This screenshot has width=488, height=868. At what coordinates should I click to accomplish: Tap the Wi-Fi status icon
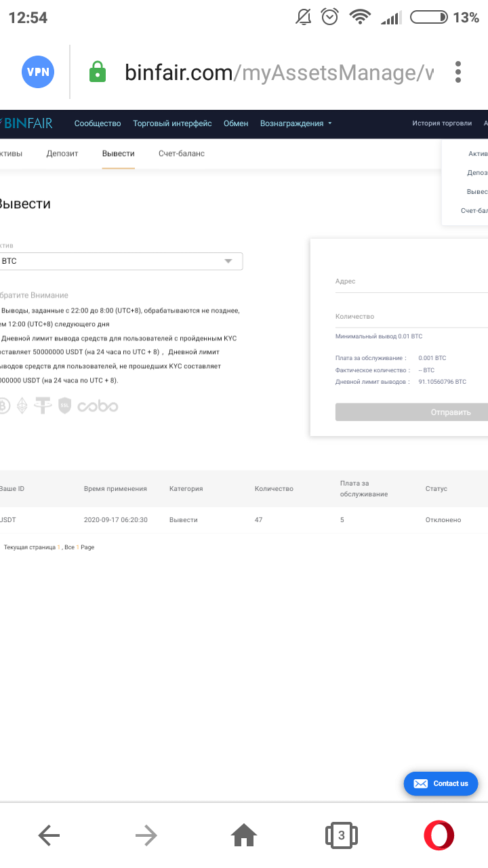tap(360, 18)
